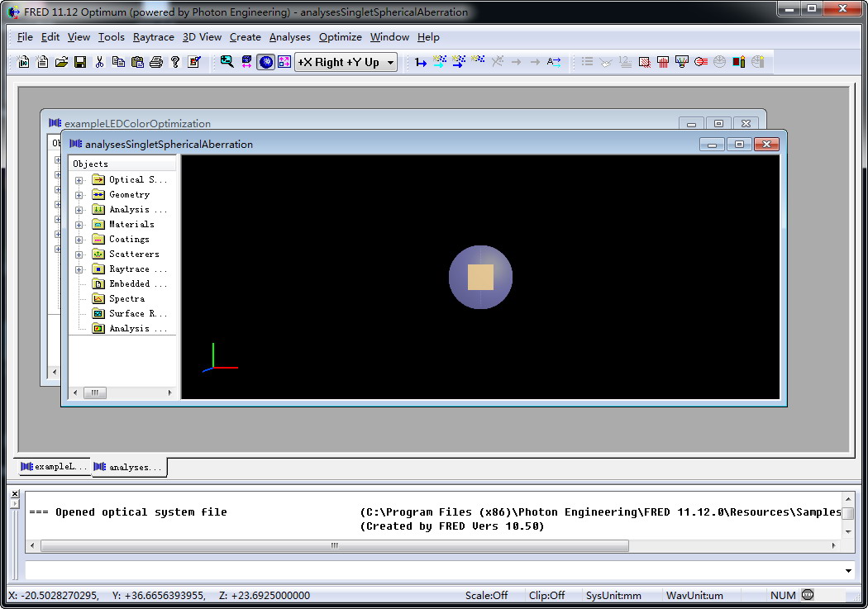This screenshot has height=609, width=868.
Task: Select the Geometry folder label
Action: point(129,195)
